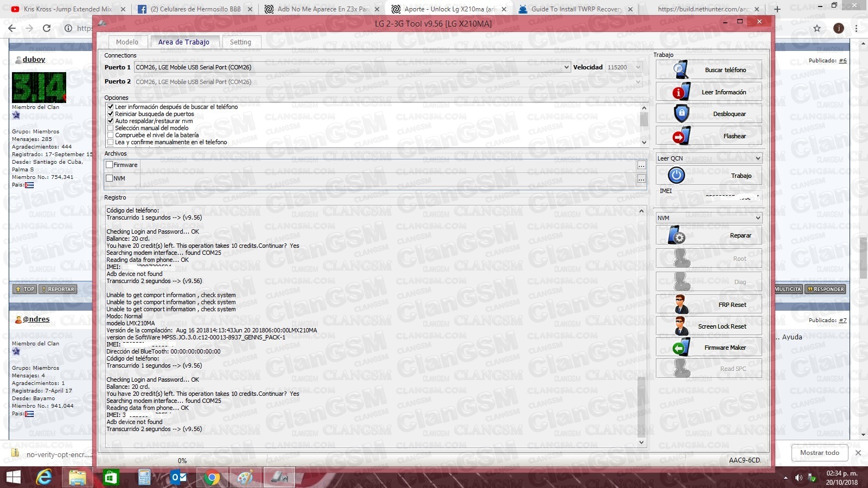This screenshot has width=868, height=488.
Task: Open the Leer QCN dropdown
Action: (x=709, y=158)
